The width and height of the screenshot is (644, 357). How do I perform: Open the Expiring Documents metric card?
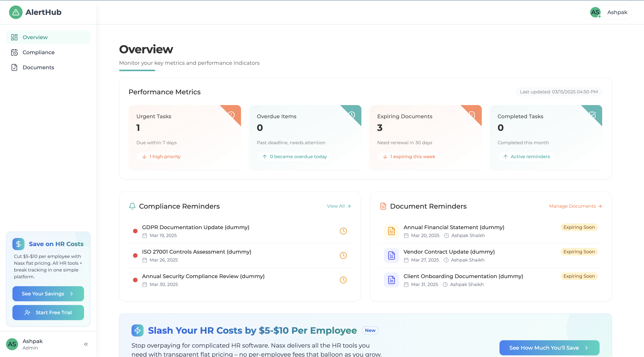tap(426, 138)
